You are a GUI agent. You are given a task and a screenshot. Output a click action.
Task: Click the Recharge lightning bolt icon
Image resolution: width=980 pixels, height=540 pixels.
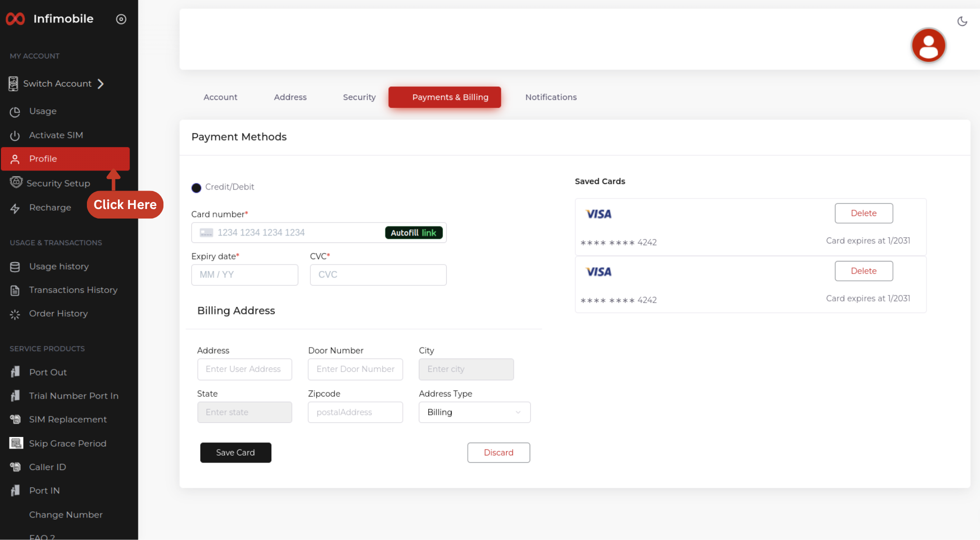pos(15,208)
